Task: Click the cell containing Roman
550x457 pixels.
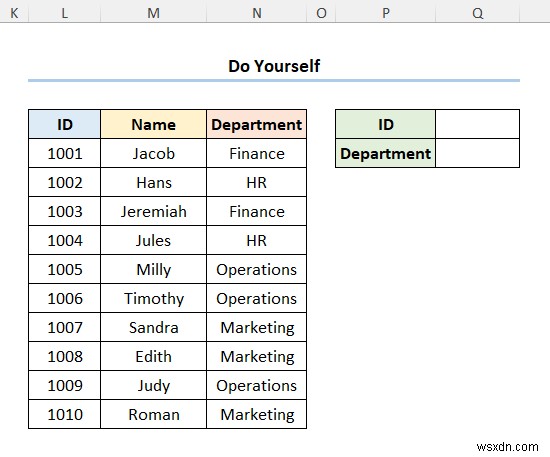Action: click(x=153, y=414)
